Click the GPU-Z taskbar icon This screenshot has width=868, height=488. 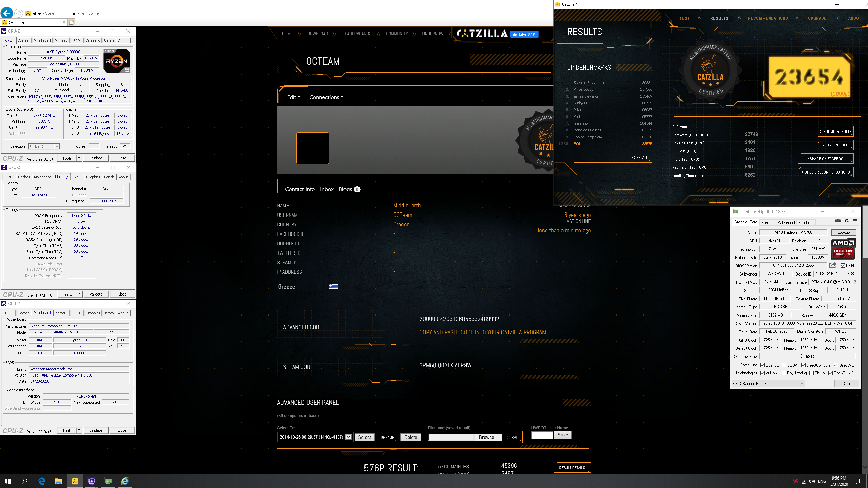(108, 481)
